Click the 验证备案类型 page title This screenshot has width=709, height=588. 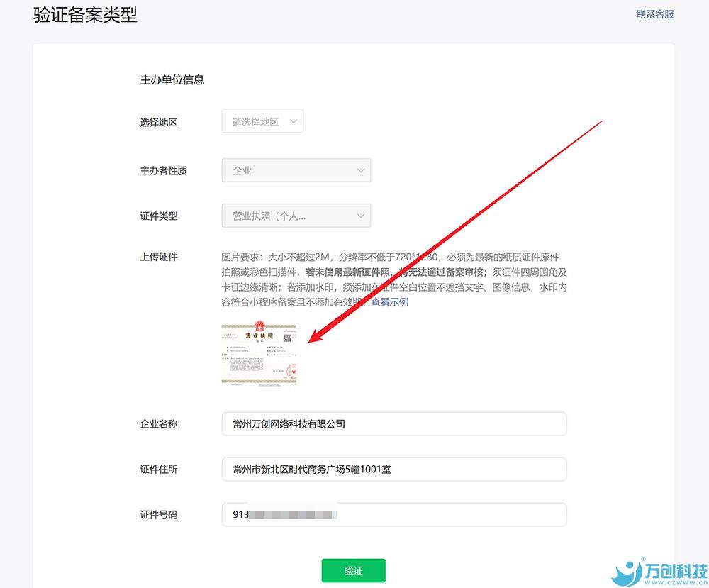[85, 15]
